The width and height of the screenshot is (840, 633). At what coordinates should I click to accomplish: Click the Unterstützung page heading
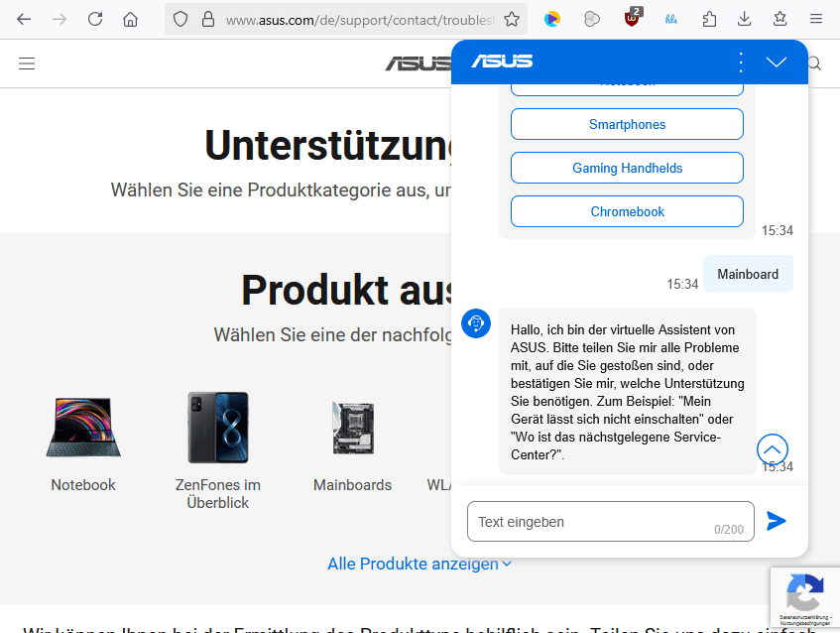(328, 145)
